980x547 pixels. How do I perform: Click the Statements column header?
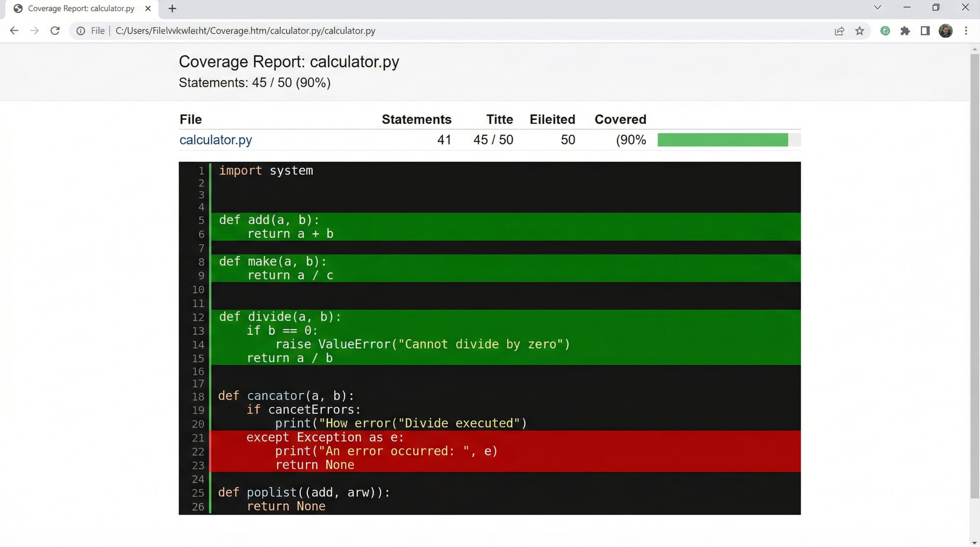click(x=416, y=120)
